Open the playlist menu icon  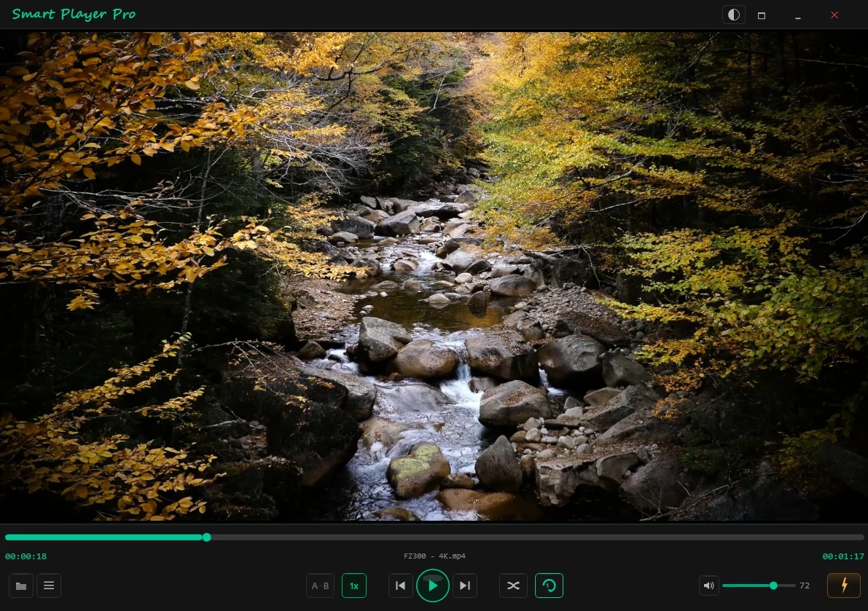[x=49, y=586]
